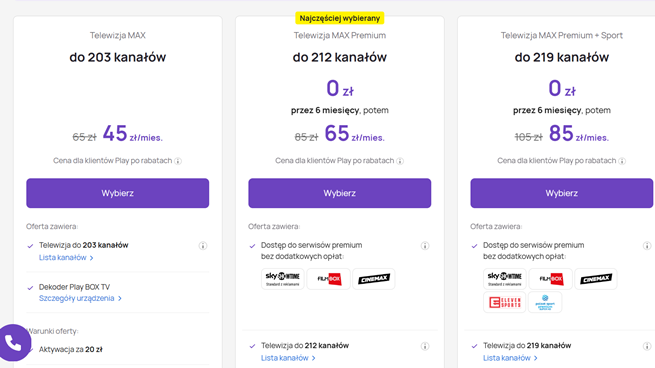Viewport: 655px width, 368px height.
Task: View Lista kanałów for 212 channels
Action: pos(288,358)
